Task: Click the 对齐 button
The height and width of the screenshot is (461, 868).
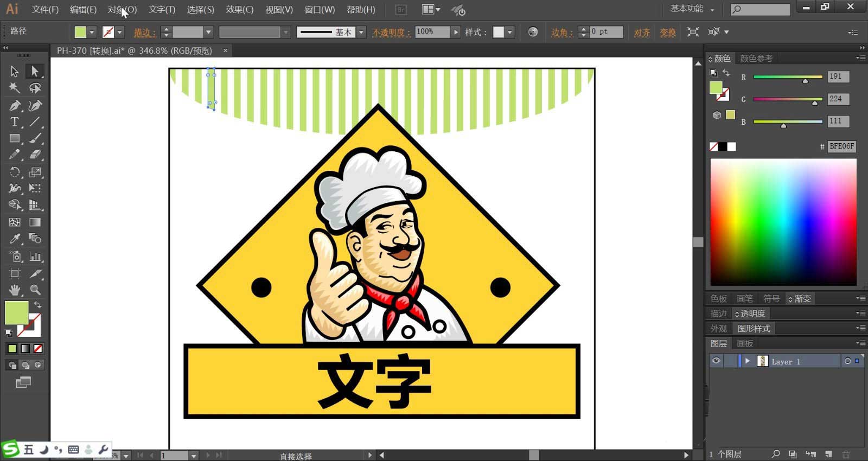Action: click(x=642, y=33)
